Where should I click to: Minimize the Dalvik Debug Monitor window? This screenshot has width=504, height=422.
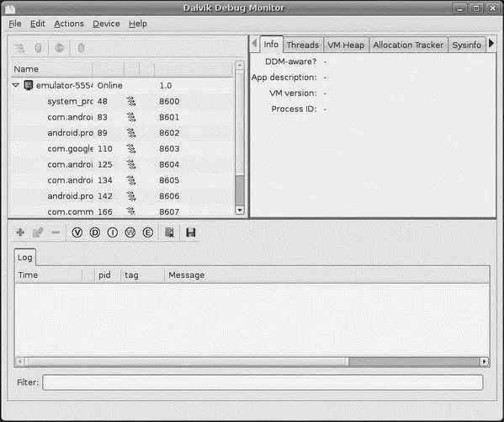pos(460,8)
